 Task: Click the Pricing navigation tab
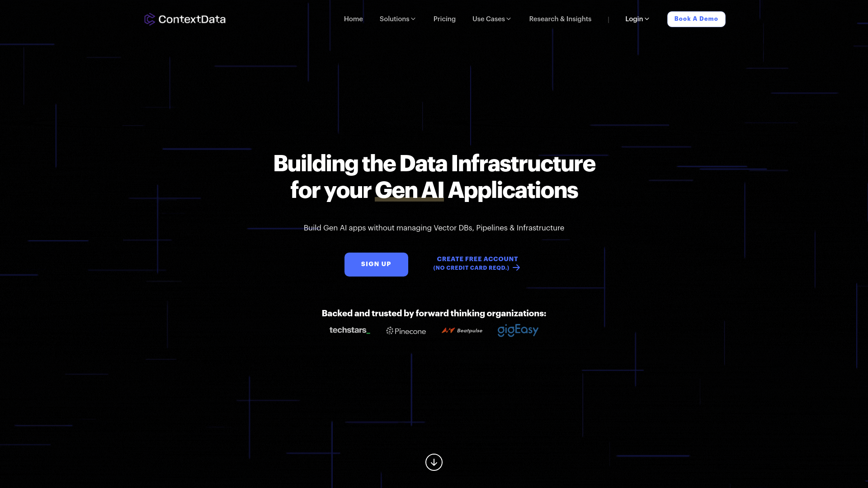point(444,19)
